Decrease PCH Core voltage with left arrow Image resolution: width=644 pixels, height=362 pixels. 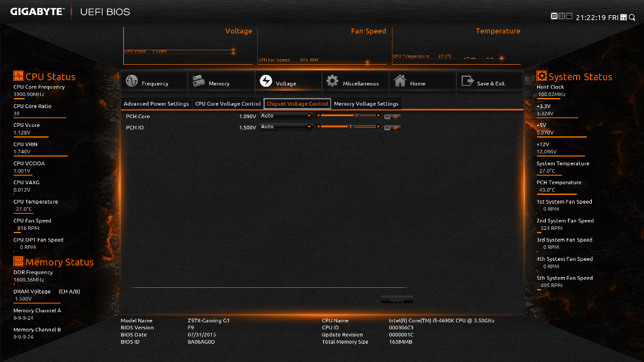coord(318,116)
